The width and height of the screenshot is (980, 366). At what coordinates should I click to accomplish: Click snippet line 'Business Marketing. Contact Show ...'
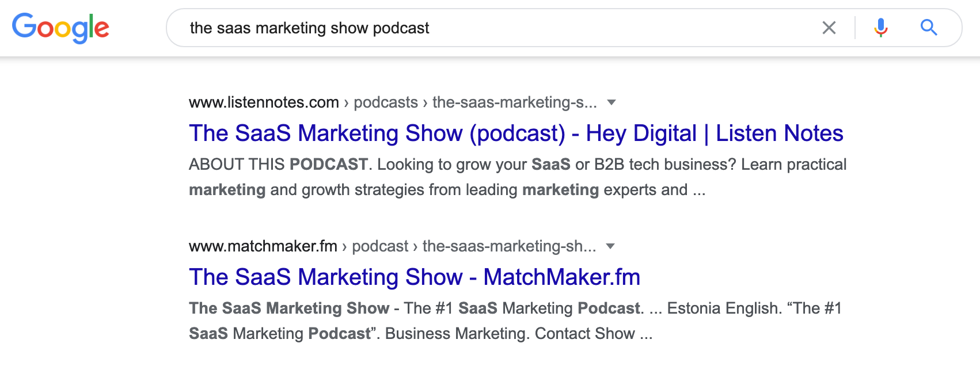click(519, 334)
